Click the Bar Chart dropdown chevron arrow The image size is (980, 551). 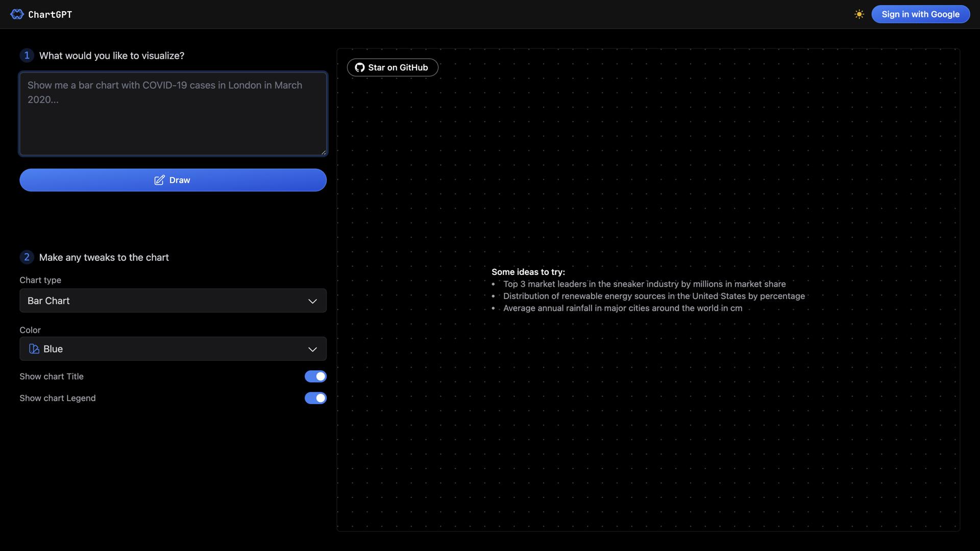click(312, 301)
